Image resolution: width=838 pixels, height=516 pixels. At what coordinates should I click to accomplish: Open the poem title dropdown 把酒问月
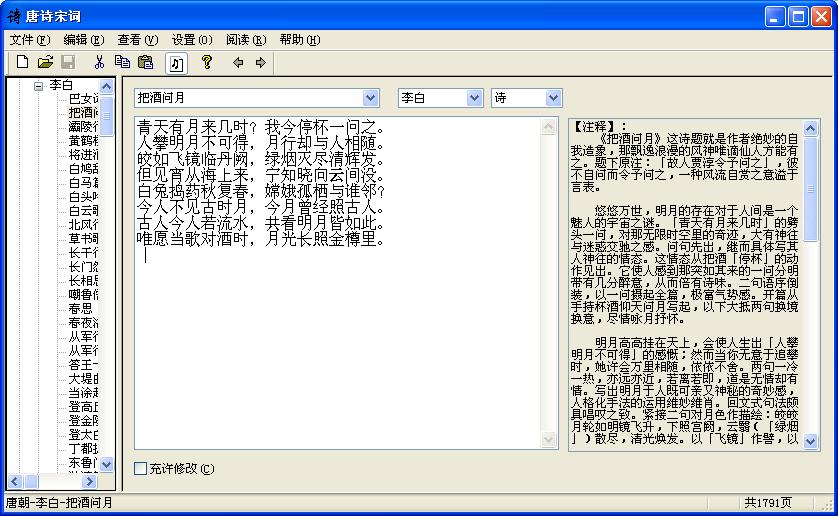pyautogui.click(x=371, y=98)
